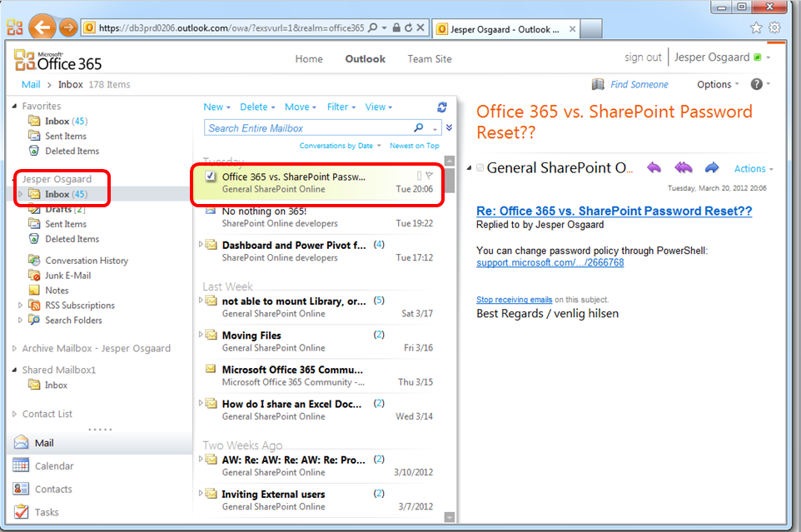Screen dimensions: 801x532
Task: Click the category box on selected message
Action: 419,176
